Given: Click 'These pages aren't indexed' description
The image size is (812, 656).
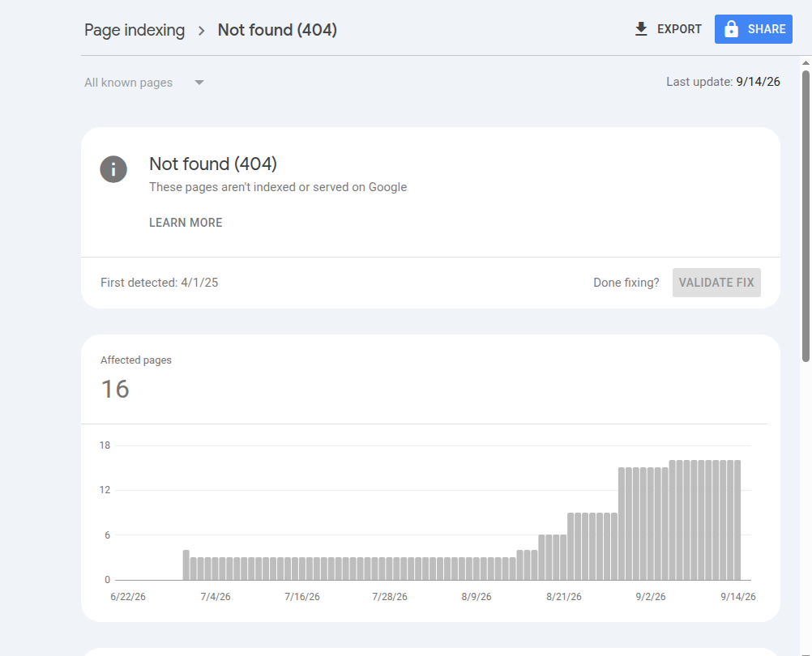Looking at the screenshot, I should (x=278, y=187).
